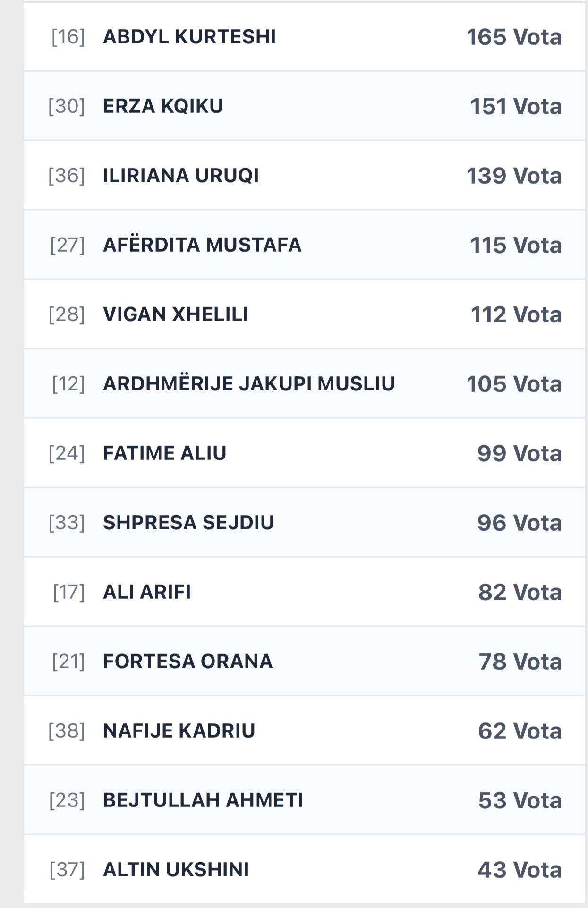The height and width of the screenshot is (908, 588).
Task: Choose Iliriana Uruqi's name in the list
Action: [x=181, y=176]
